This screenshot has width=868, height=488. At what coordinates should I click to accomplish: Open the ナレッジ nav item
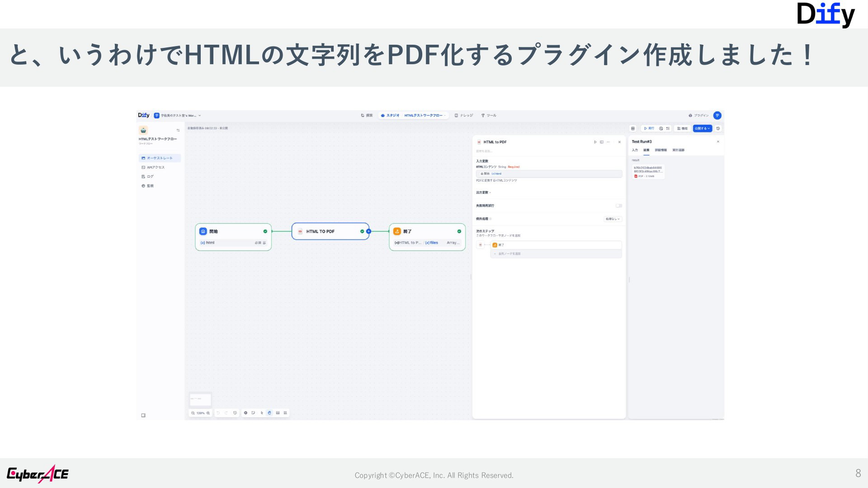pyautogui.click(x=464, y=116)
